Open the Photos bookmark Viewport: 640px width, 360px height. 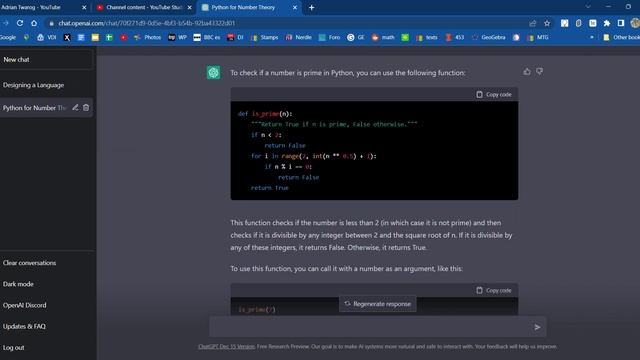147,37
